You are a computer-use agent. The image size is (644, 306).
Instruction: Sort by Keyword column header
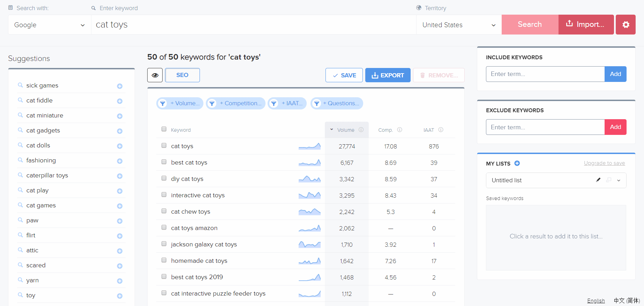(181, 130)
